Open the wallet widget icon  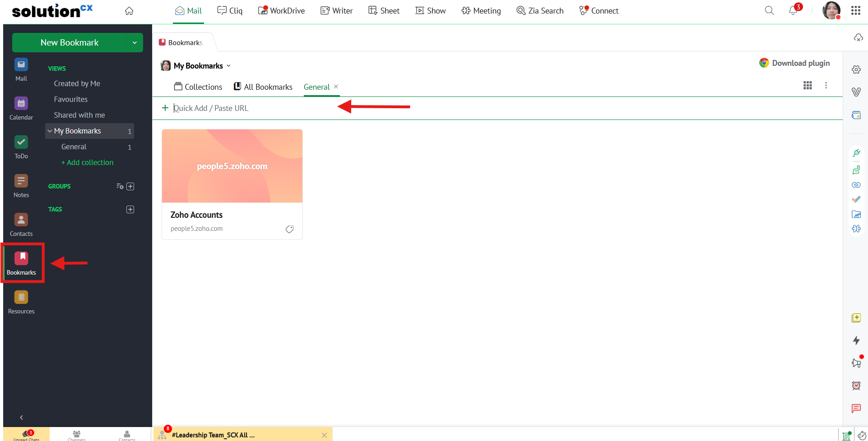coord(856,115)
